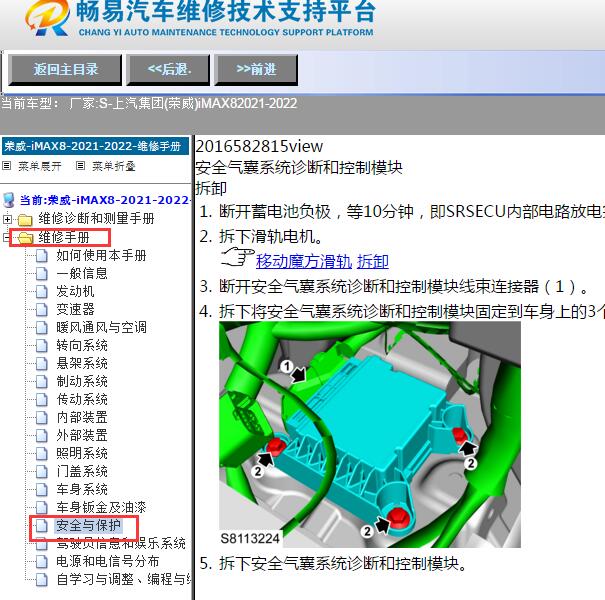
Task: Click the page icon beside 发动机
Action: [x=42, y=291]
